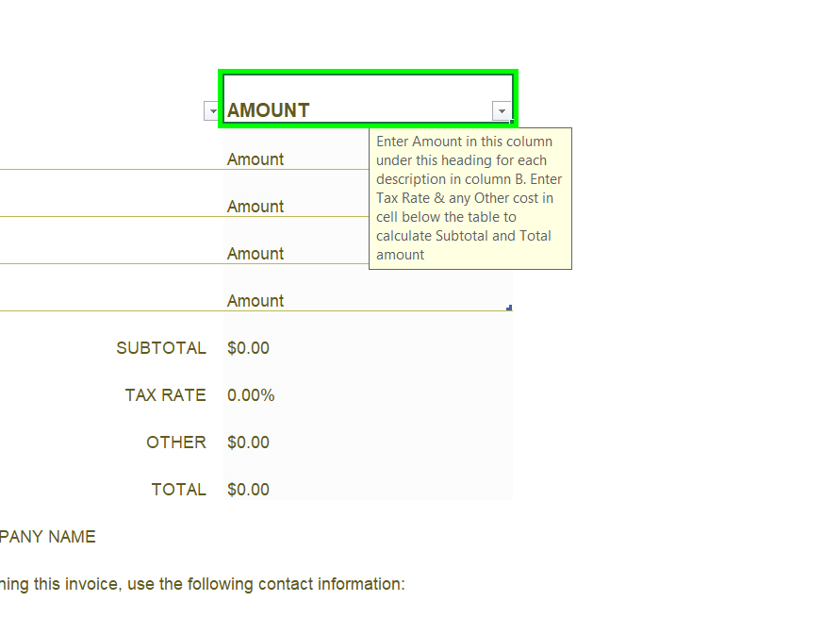Viewport: 840px width, 618px height.
Task: Select the SUBTOTAL label cell
Action: 161,348
